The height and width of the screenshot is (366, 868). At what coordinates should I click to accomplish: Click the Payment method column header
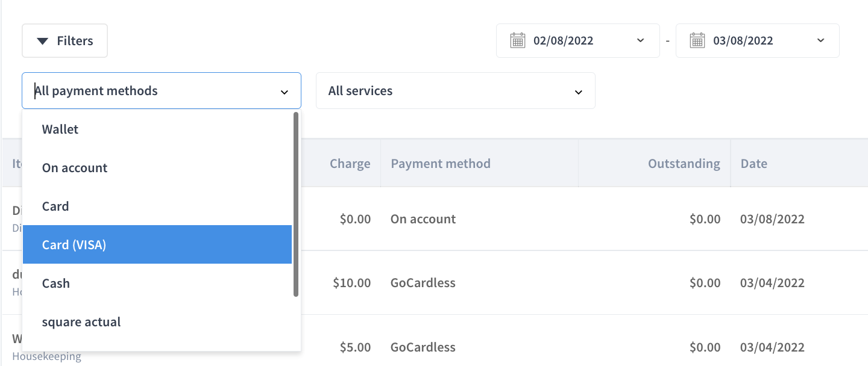pos(441,163)
